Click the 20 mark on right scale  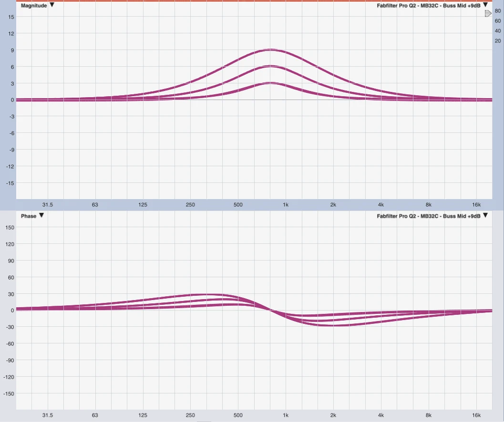(498, 41)
